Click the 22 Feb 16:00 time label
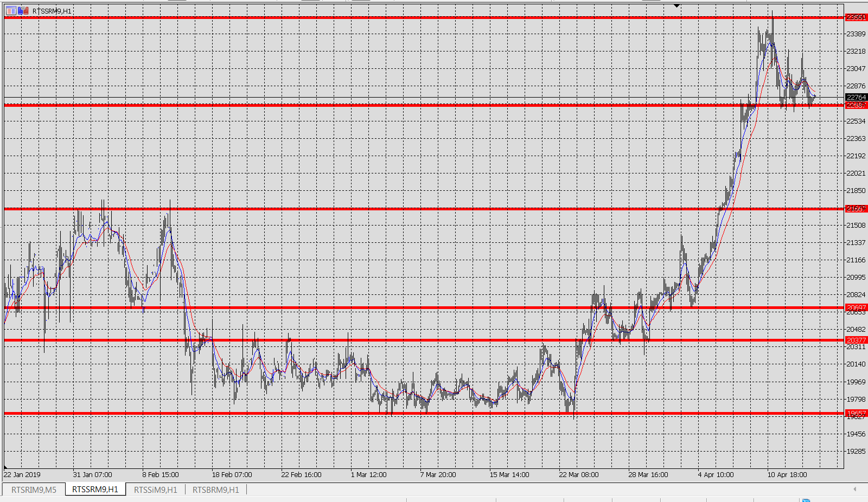Image resolution: width=868 pixels, height=502 pixels. coord(302,475)
